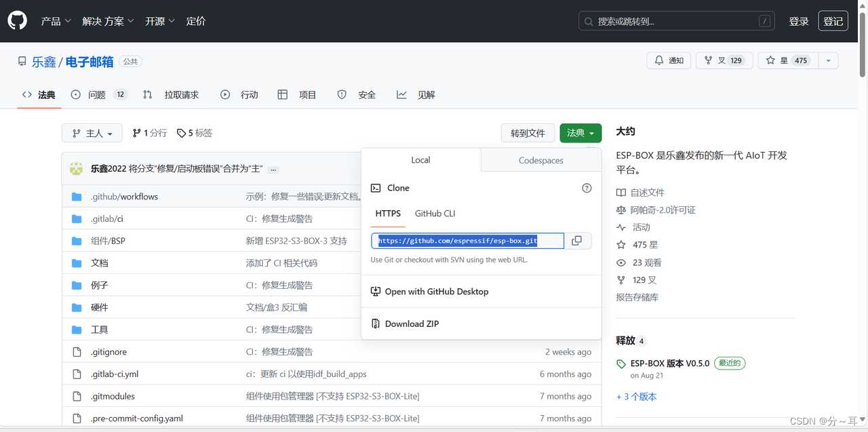Click the 乐鑫2022 commit author avatar
This screenshot has width=868, height=432.
[76, 168]
